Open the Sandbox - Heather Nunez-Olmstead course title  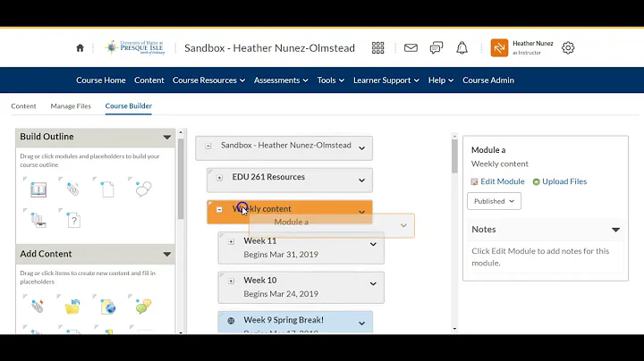tap(269, 48)
